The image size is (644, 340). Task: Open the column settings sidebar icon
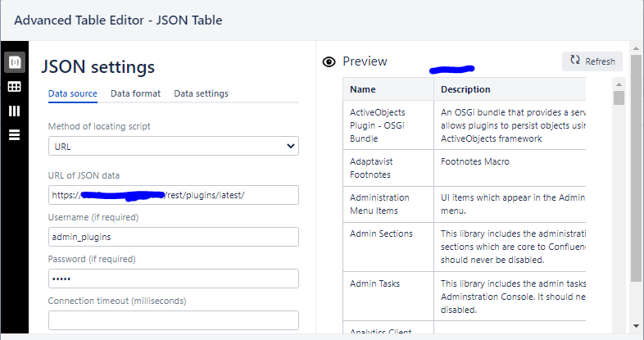(15, 111)
